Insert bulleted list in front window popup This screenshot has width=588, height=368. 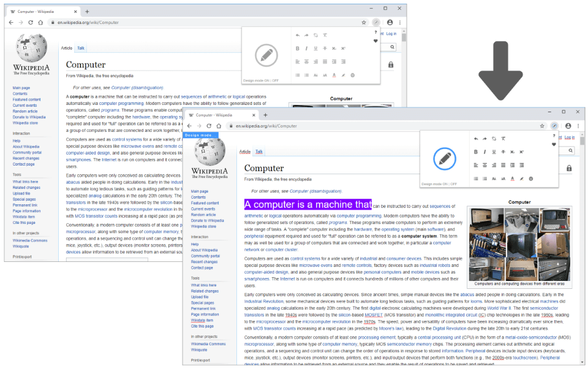click(x=475, y=178)
